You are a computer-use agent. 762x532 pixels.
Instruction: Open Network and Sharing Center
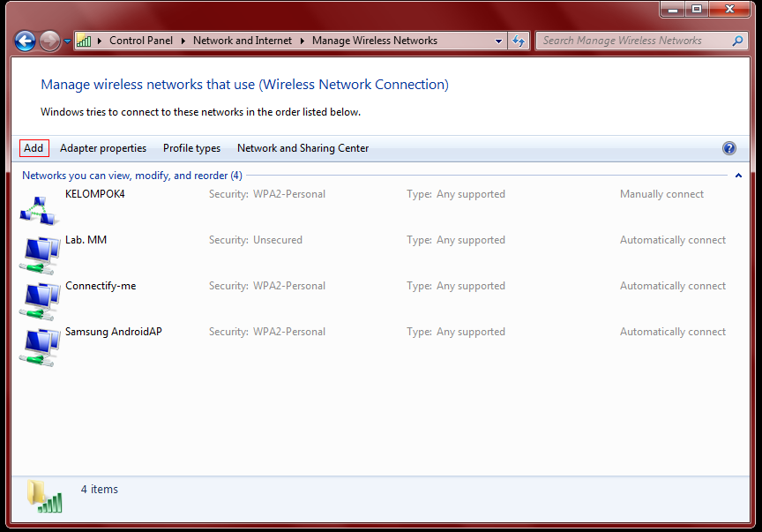point(303,148)
